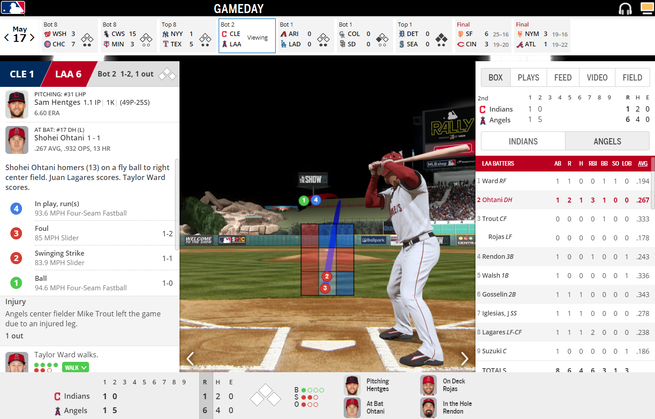655x419 pixels.
Task: Click Sam Hentges pitcher headshot
Action: tap(17, 104)
